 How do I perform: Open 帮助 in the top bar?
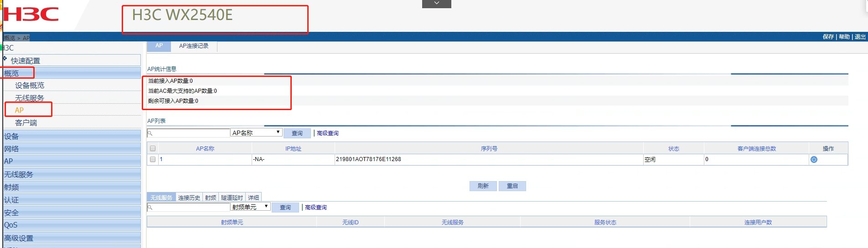pyautogui.click(x=844, y=37)
